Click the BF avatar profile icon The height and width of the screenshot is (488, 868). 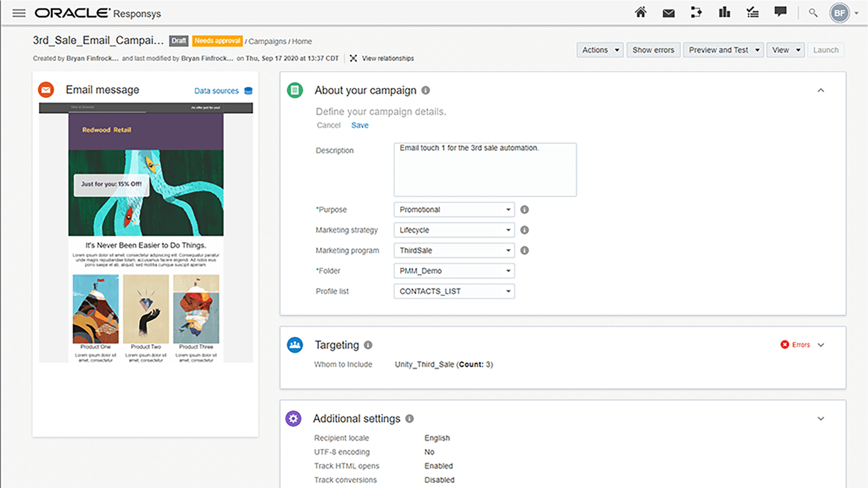(840, 13)
